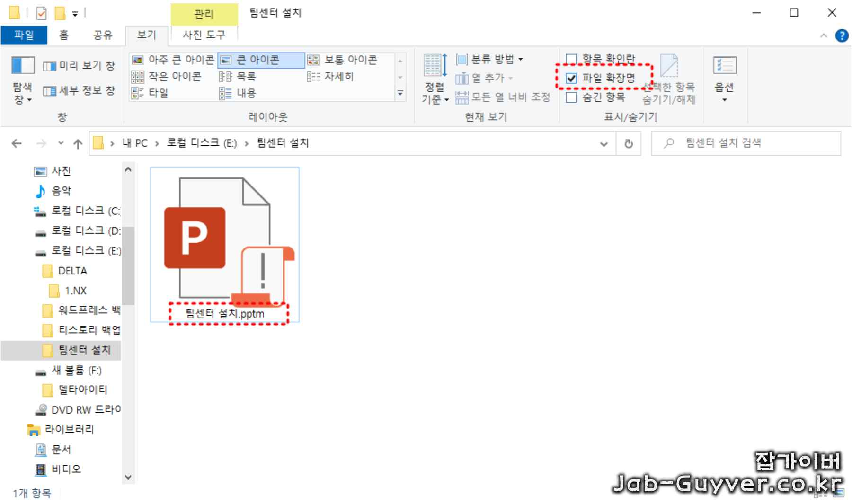852x504 pixels.
Task: Toggle Hidden items (숨긴 항목) checkbox
Action: coord(571,97)
